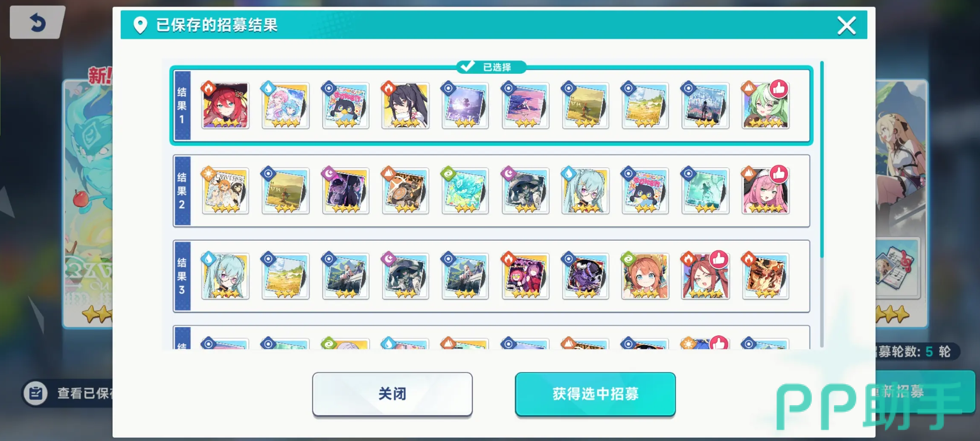
Task: Click the location pin icon in header
Action: [140, 25]
